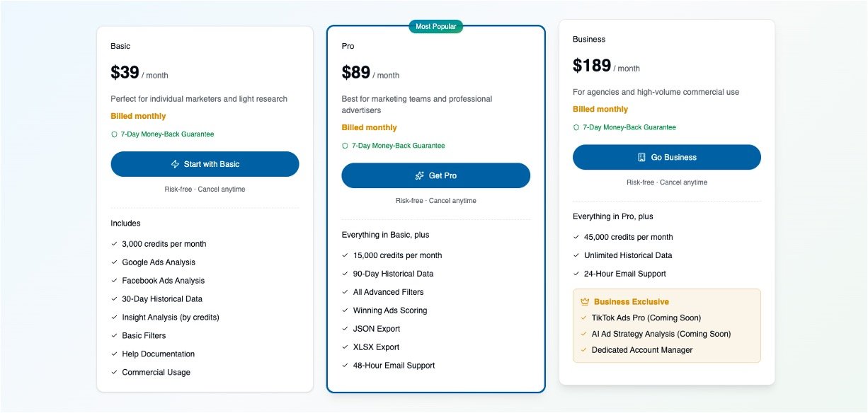Click checkmark beside Winning Ads Scoring
868x413 pixels.
pos(345,310)
